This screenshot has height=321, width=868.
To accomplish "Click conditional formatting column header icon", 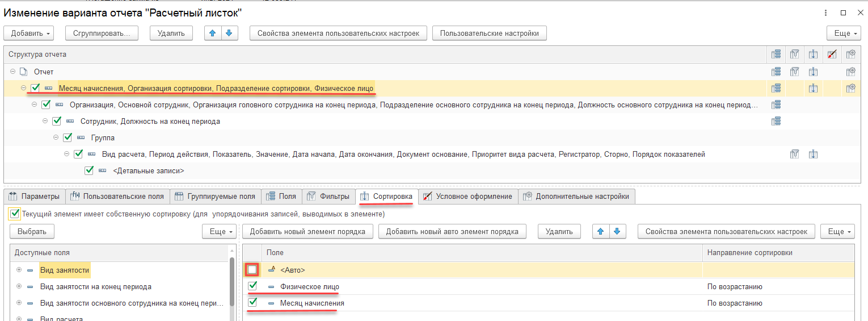I will point(832,55).
